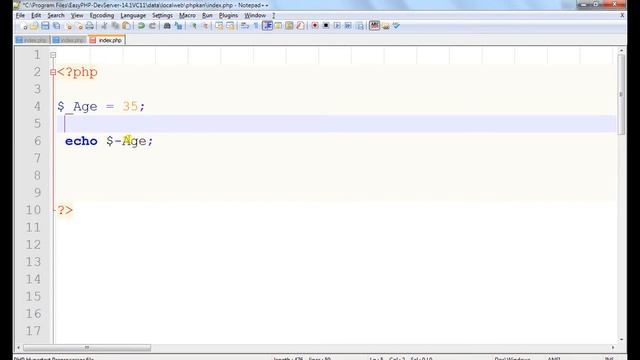Open the View menu
Image resolution: width=640 pixels, height=360 pixels.
(77, 16)
